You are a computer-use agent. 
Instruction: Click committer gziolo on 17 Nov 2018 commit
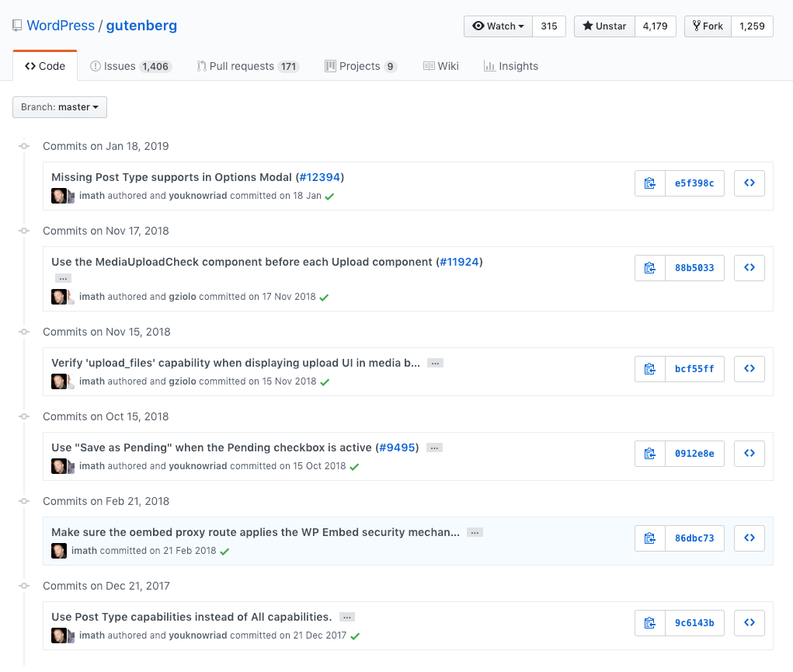(183, 297)
